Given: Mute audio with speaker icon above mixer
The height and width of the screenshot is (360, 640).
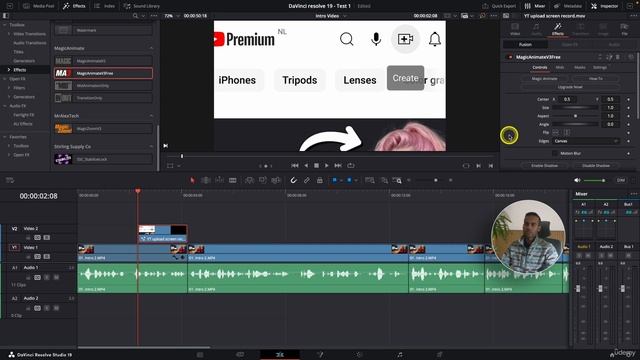Looking at the screenshot, I should 577,180.
